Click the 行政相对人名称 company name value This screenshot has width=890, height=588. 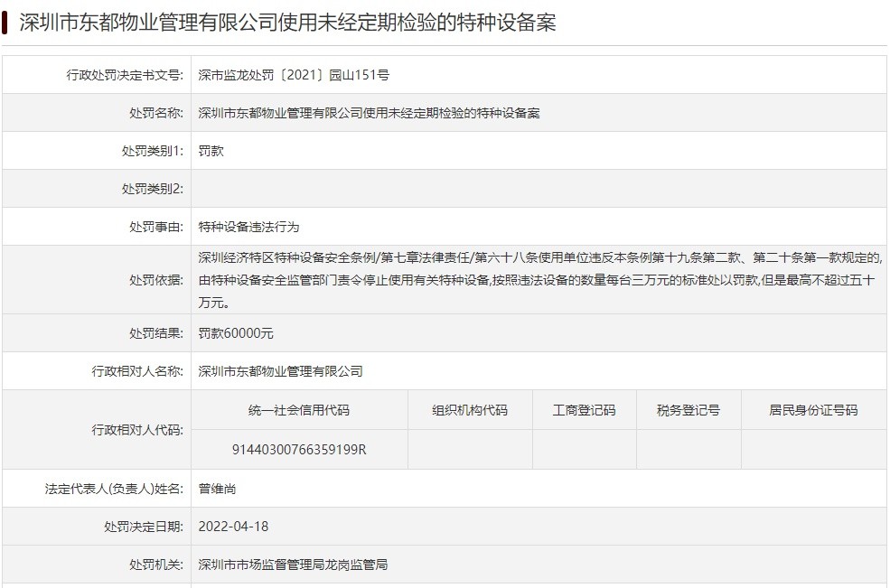click(x=280, y=371)
